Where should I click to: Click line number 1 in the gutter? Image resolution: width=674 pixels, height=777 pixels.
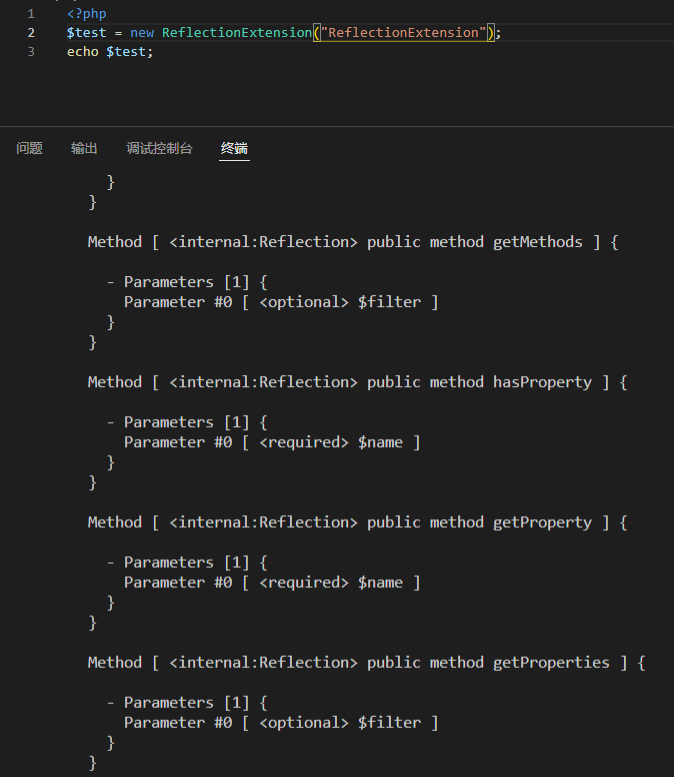pos(31,14)
